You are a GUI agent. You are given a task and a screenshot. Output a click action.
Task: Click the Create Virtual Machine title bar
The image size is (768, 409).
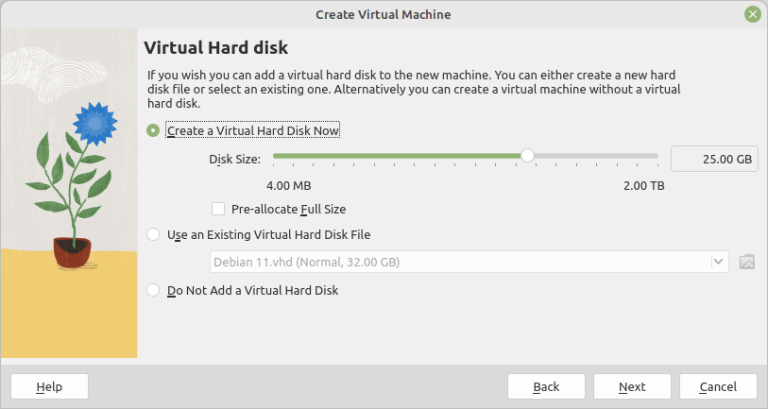pyautogui.click(x=383, y=14)
